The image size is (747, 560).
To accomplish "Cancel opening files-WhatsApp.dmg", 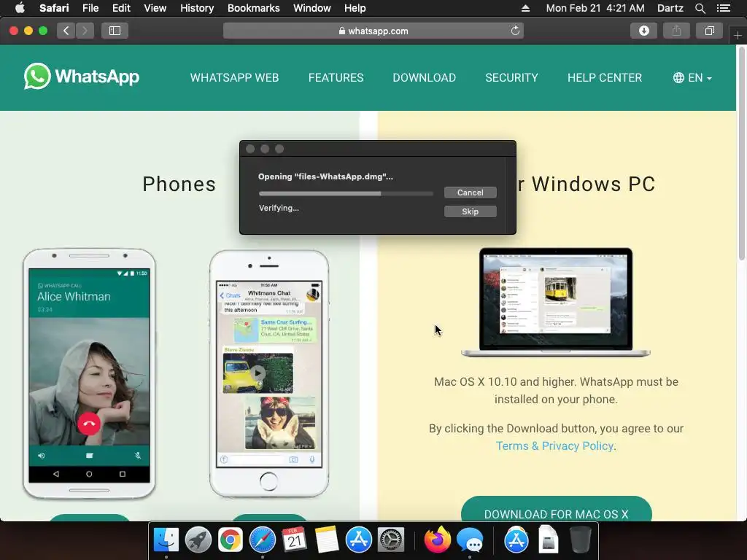I will (471, 192).
